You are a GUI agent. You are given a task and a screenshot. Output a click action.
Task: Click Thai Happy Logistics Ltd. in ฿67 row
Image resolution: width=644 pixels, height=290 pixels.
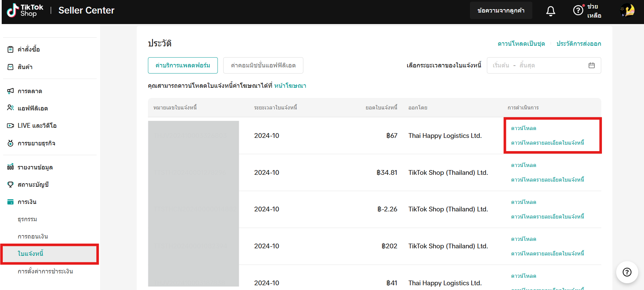pos(445,136)
